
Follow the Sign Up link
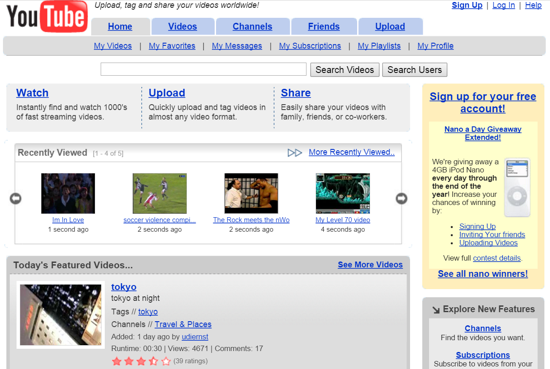click(467, 5)
